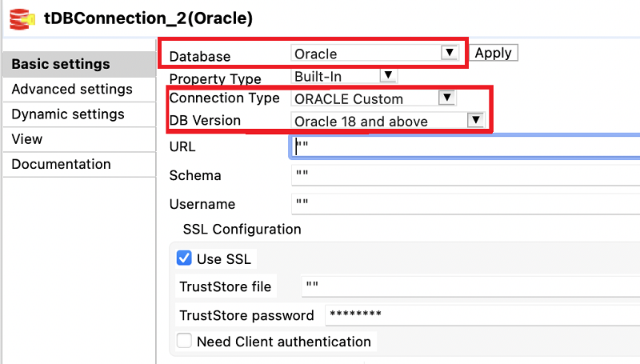Click the Database dropdown arrow icon
Image resolution: width=640 pixels, height=364 pixels.
(450, 53)
